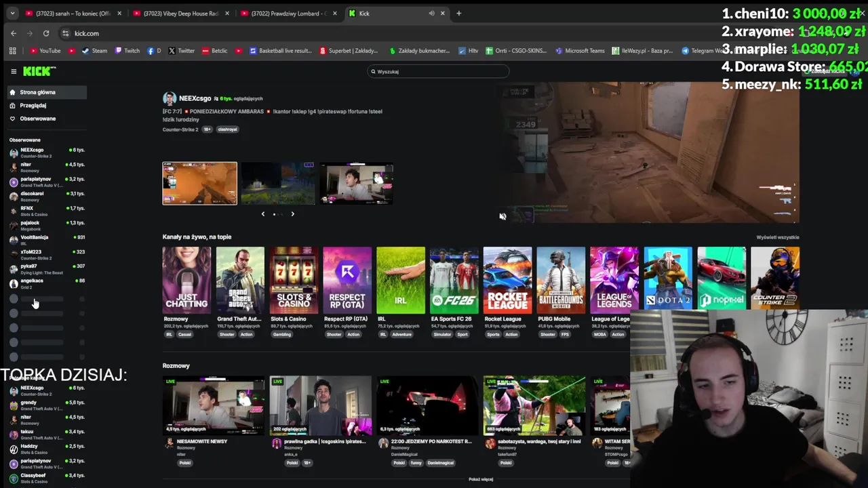Go back with browser back arrow
This screenshot has height=488, width=868.
coord(14,33)
